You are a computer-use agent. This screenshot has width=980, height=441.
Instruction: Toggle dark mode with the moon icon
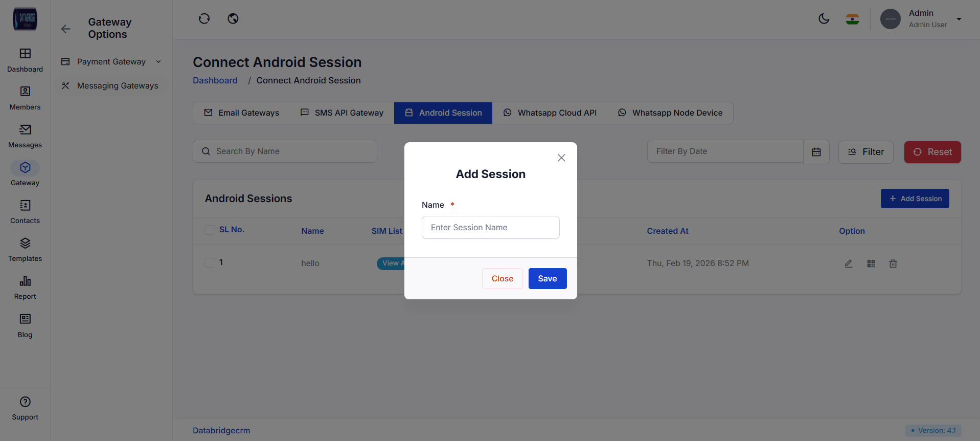(x=824, y=19)
